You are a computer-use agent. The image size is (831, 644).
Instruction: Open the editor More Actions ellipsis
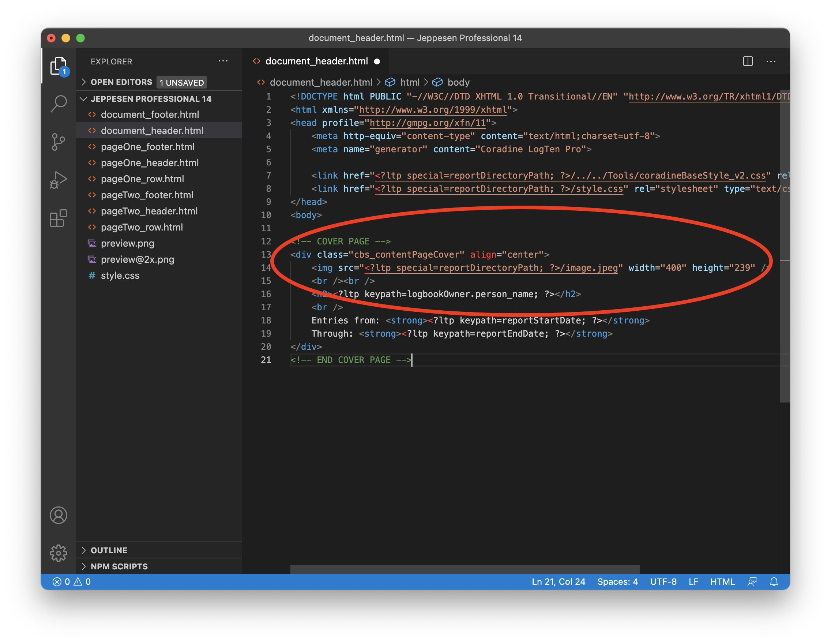click(x=771, y=61)
